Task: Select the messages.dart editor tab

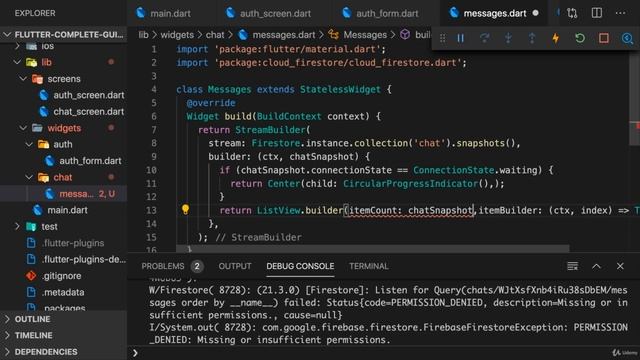Action: point(495,13)
